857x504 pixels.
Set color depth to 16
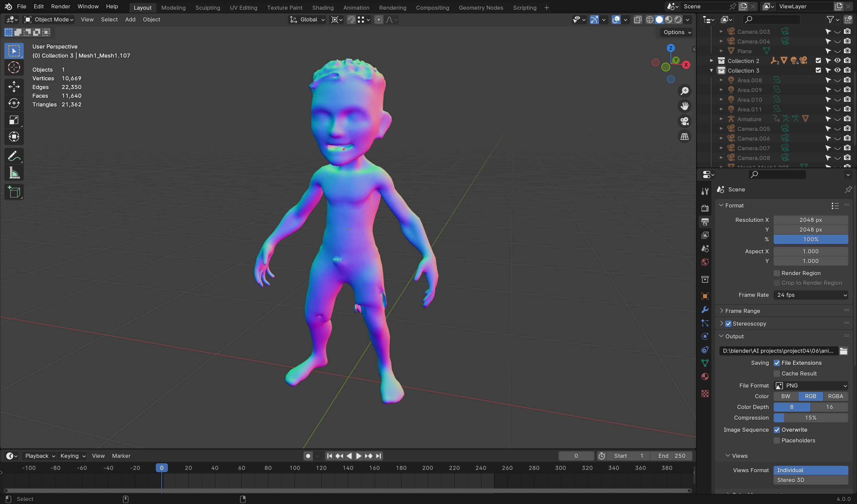pos(829,407)
